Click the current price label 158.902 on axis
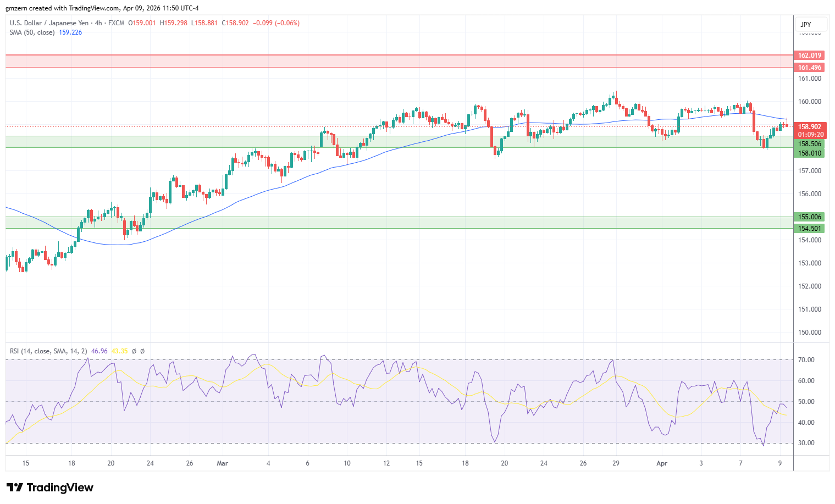Viewport: 835px width, 504px height. pyautogui.click(x=810, y=127)
